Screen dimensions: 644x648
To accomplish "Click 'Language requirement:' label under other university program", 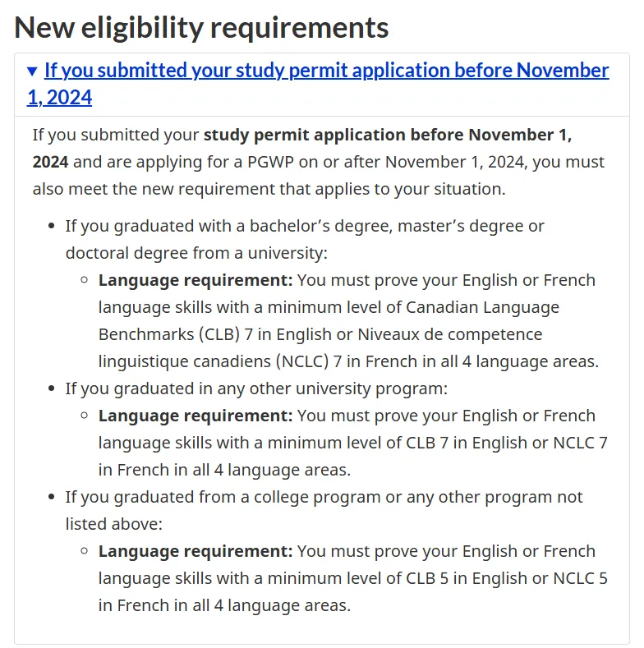I will tap(195, 416).
